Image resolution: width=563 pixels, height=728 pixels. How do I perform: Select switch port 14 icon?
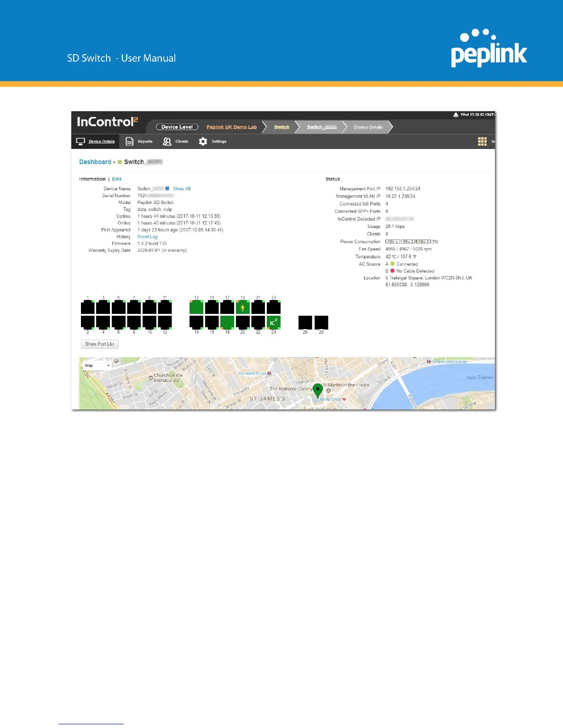click(x=196, y=322)
